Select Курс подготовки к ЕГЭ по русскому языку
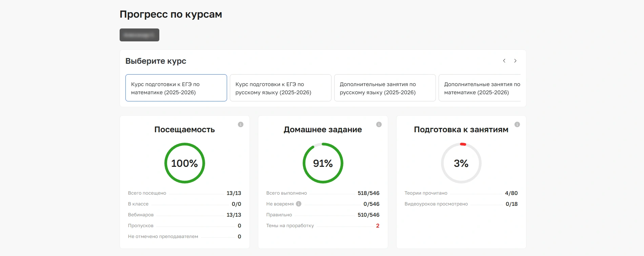This screenshot has width=644, height=256. tap(280, 88)
